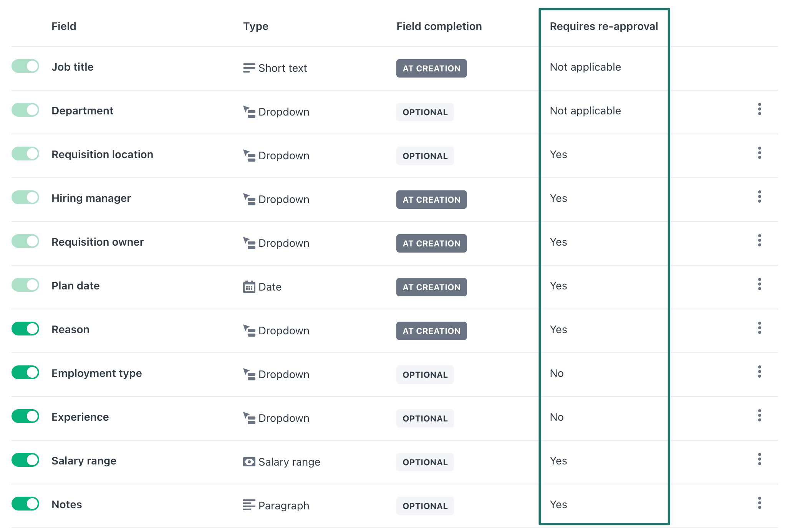The image size is (785, 532).
Task: Click the Dropdown type icon beside Department
Action: [x=249, y=112]
